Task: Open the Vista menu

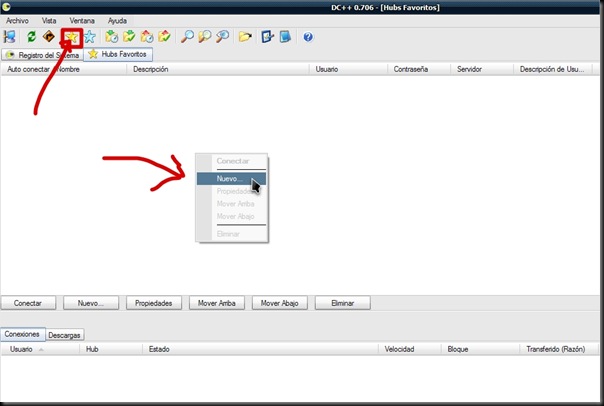Action: (49, 21)
